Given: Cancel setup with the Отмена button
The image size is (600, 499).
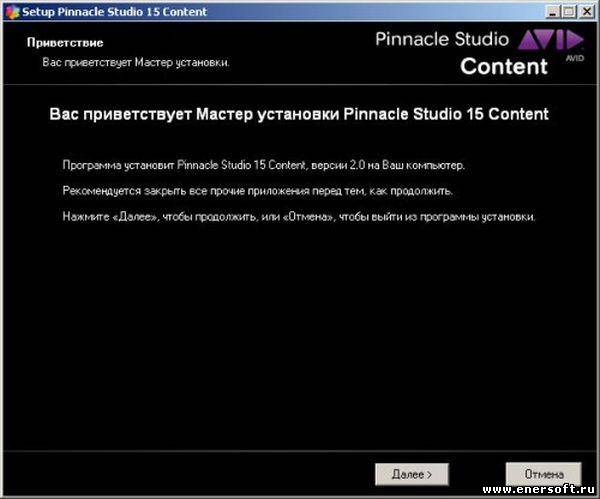Looking at the screenshot, I should pyautogui.click(x=543, y=474).
